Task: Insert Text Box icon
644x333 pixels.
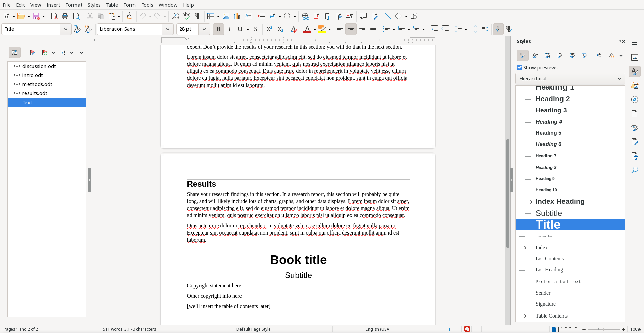Action: (248, 16)
